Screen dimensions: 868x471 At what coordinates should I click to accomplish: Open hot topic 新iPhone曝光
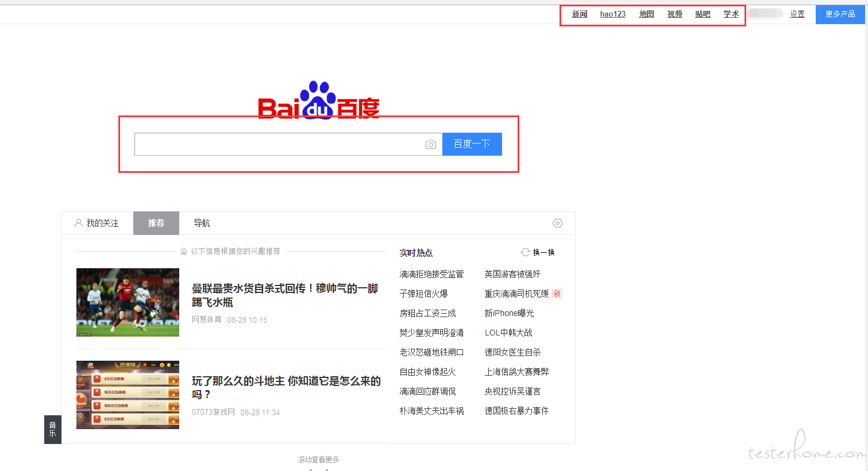(x=509, y=314)
